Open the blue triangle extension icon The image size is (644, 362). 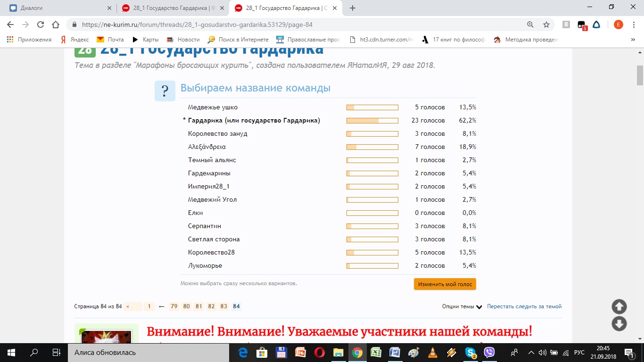coord(596,25)
